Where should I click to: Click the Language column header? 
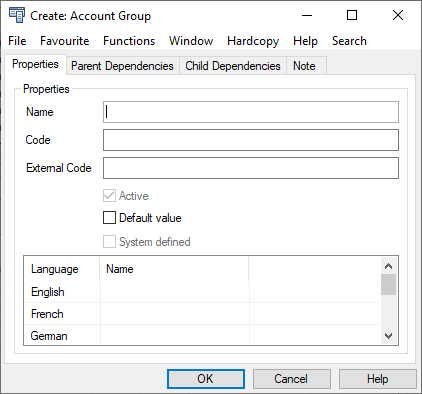62,269
